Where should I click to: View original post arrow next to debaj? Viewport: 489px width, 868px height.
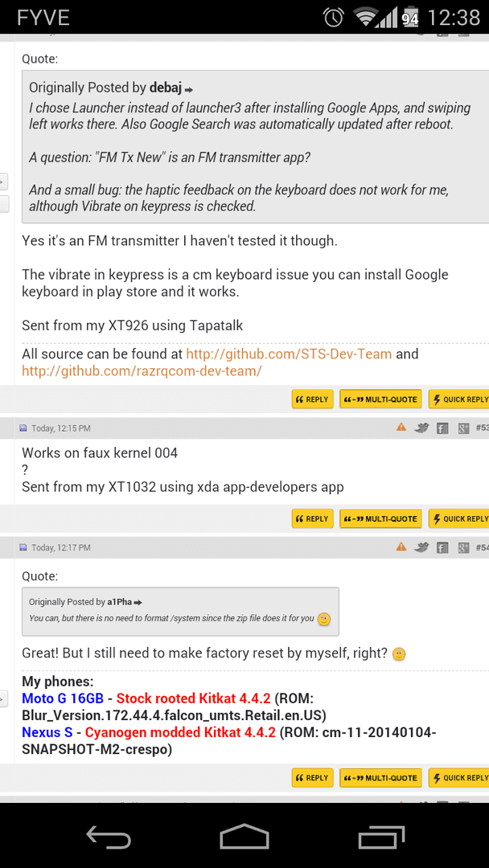tap(189, 89)
